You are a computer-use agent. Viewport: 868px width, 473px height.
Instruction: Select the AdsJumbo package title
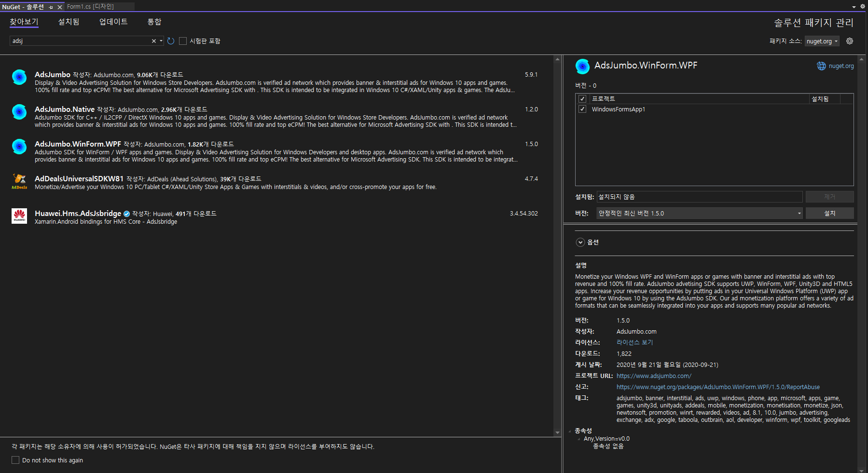pyautogui.click(x=53, y=75)
